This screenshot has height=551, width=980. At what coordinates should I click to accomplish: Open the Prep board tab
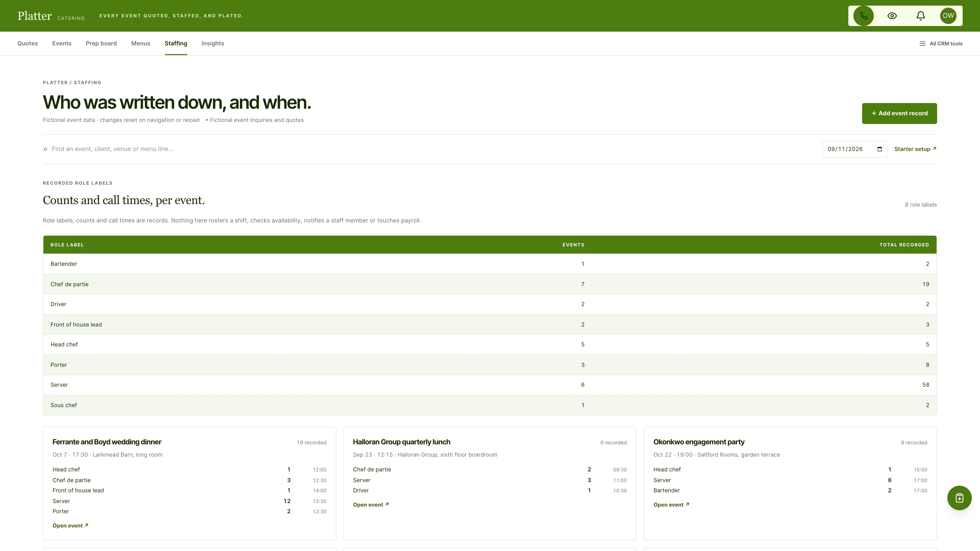click(x=101, y=43)
